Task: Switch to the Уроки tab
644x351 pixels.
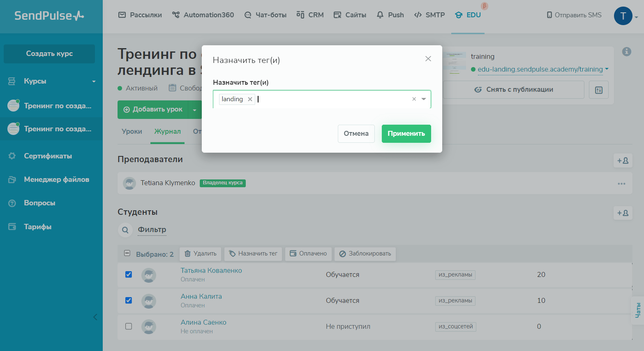Action: [x=132, y=132]
